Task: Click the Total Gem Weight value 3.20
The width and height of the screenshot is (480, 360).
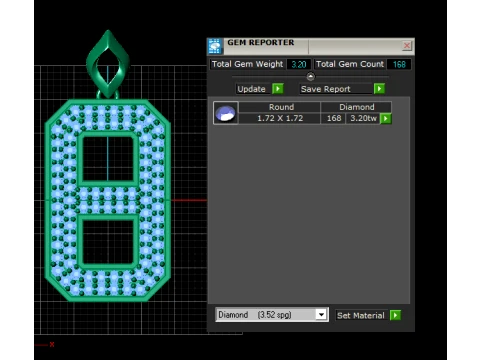Action: 299,64
